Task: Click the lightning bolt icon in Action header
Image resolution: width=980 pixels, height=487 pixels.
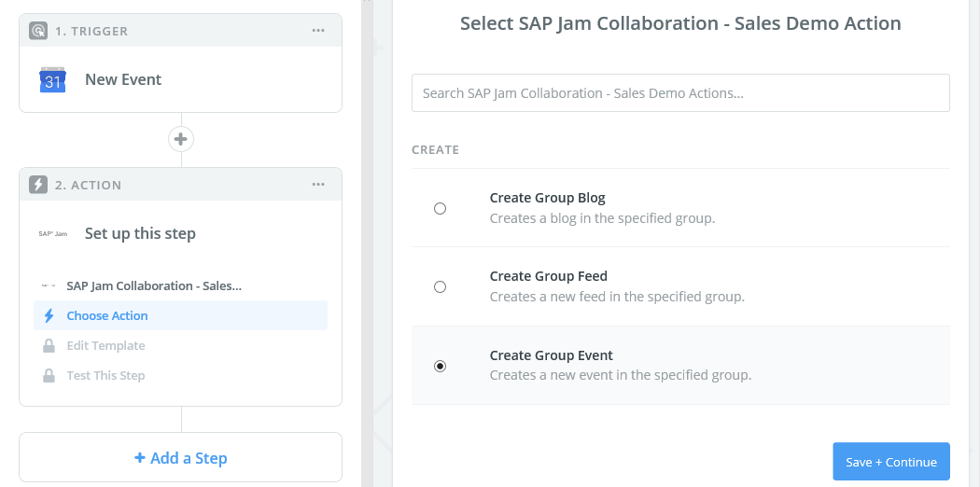Action: pyautogui.click(x=38, y=185)
